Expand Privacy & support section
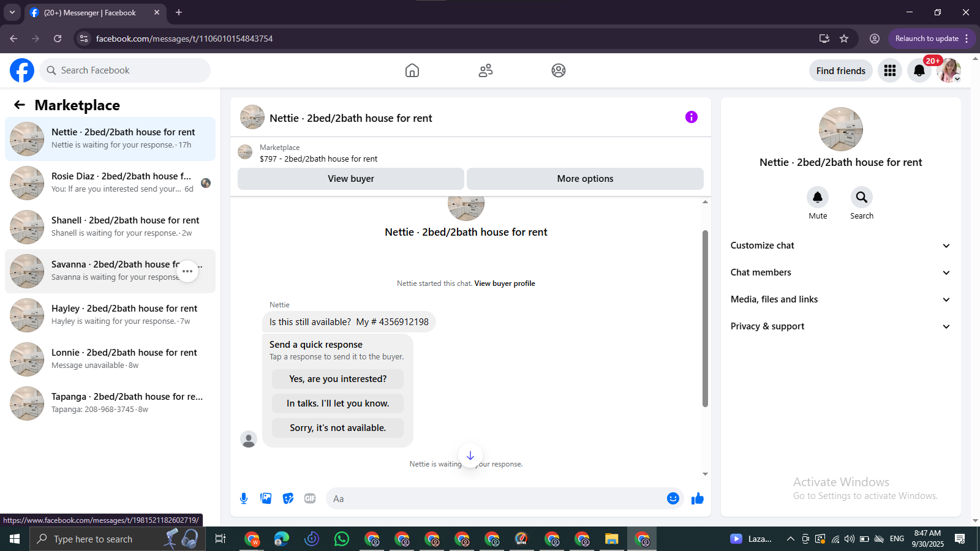The width and height of the screenshot is (980, 551). [841, 326]
